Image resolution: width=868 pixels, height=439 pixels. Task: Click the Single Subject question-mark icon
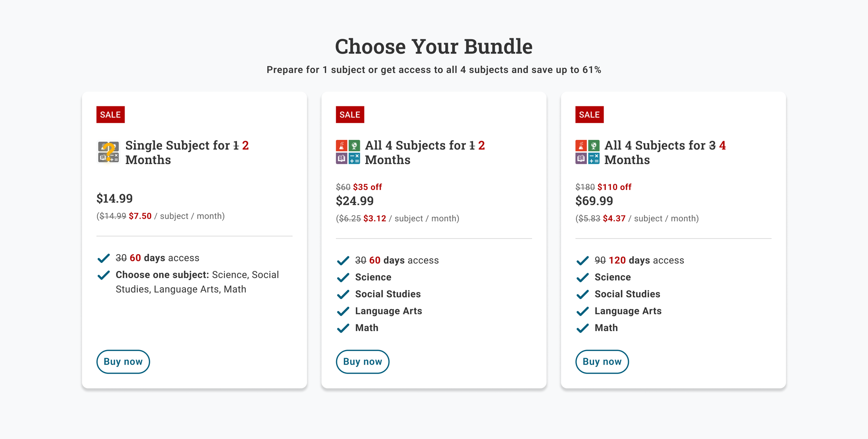108,152
